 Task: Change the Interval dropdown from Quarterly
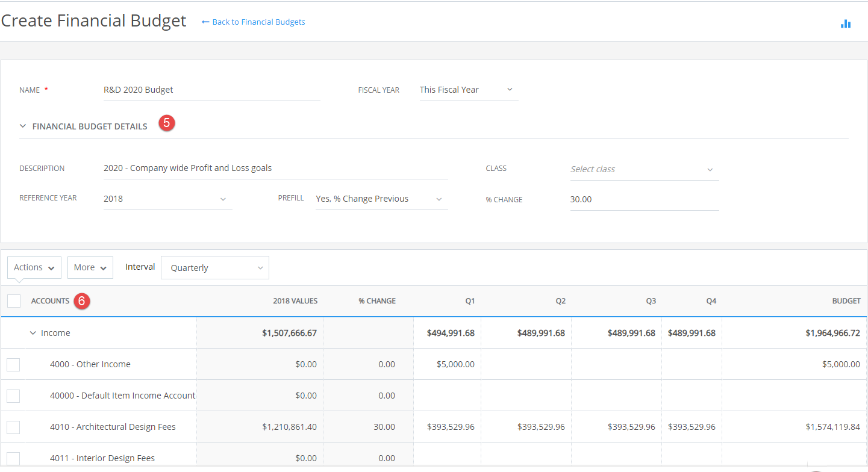[215, 268]
